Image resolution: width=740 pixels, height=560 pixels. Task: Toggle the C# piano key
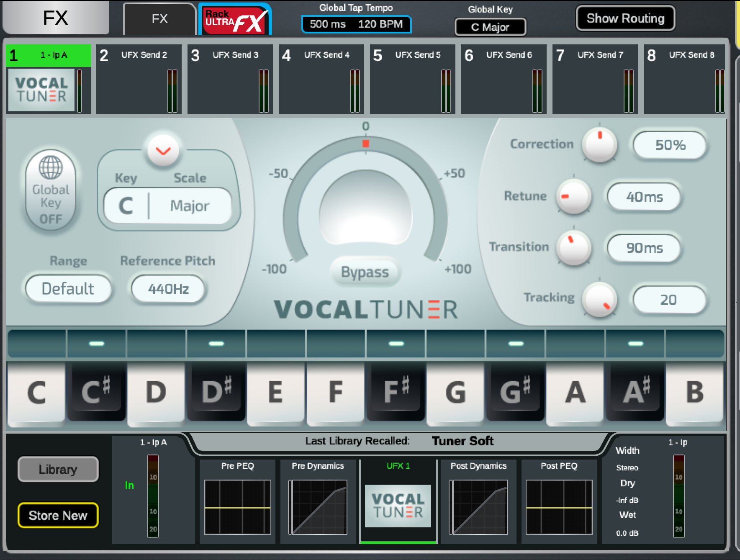click(x=96, y=391)
